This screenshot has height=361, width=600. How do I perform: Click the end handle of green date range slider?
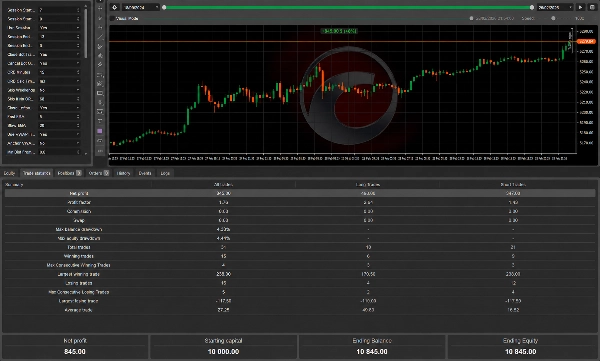532,7
